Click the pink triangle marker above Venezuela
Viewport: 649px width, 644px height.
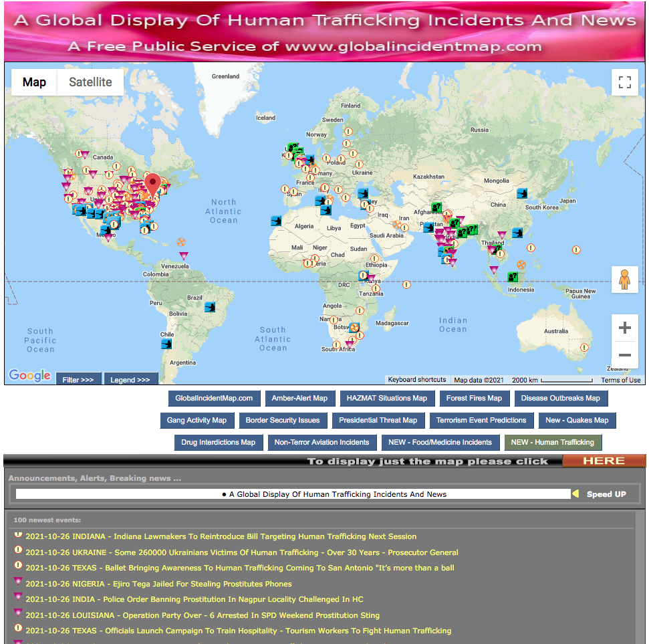pyautogui.click(x=184, y=255)
